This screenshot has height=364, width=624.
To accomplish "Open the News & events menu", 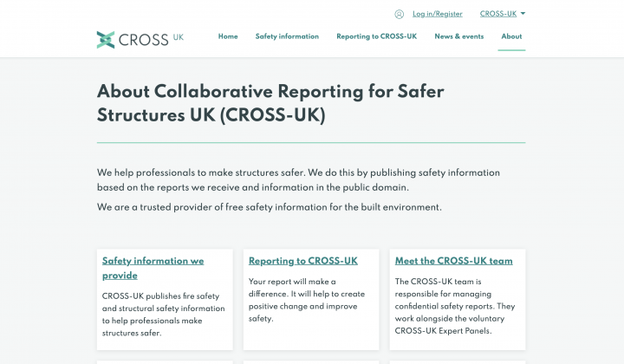I will pyautogui.click(x=458, y=36).
